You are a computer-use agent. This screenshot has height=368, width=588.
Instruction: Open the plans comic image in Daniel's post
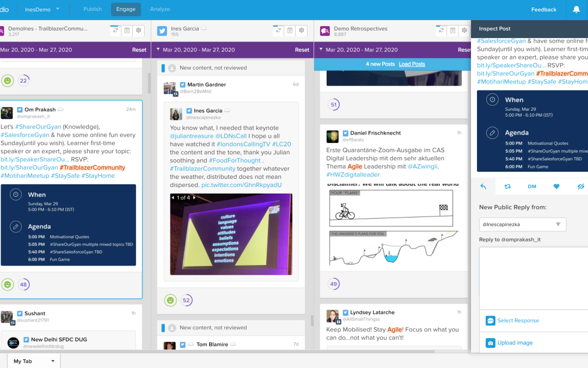[394, 225]
